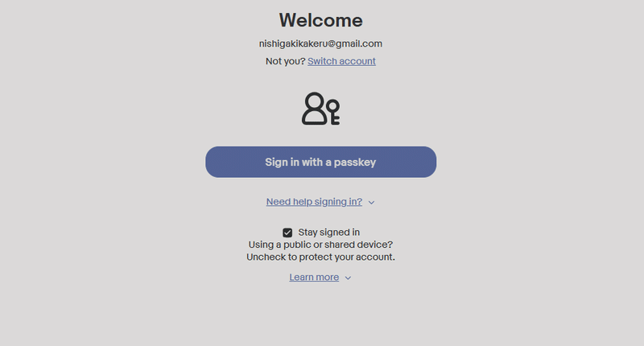Expand chevron next to Need help signing in
Screen dimensions: 644x346
[371, 202]
